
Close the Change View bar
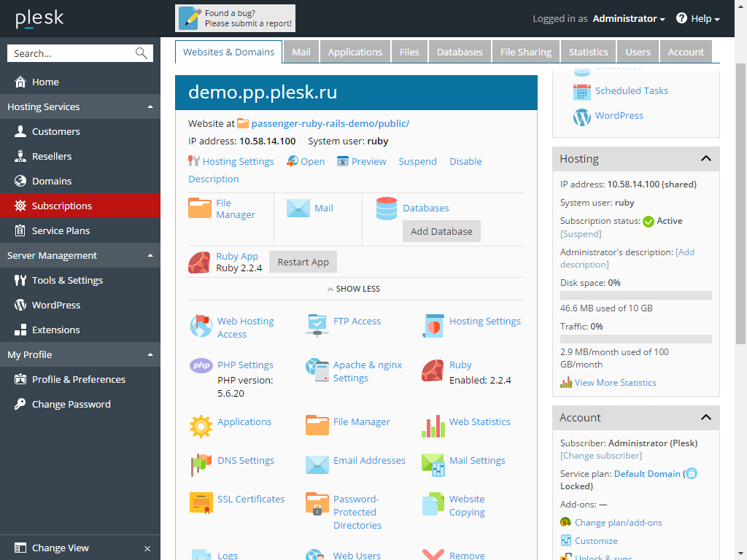[147, 548]
